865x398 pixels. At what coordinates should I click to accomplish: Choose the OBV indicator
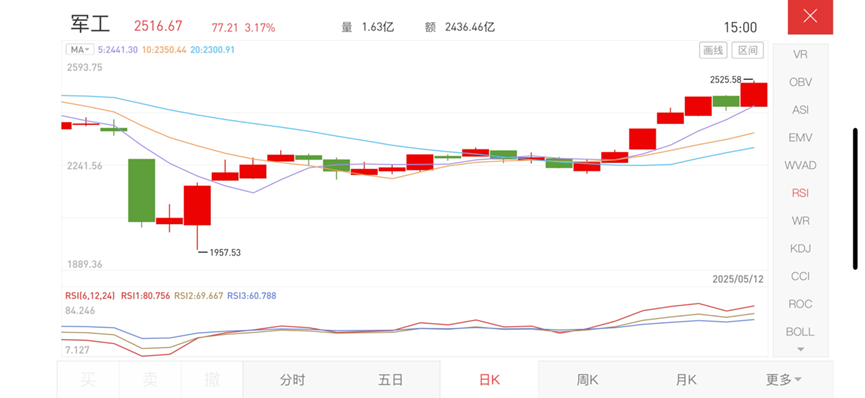800,82
